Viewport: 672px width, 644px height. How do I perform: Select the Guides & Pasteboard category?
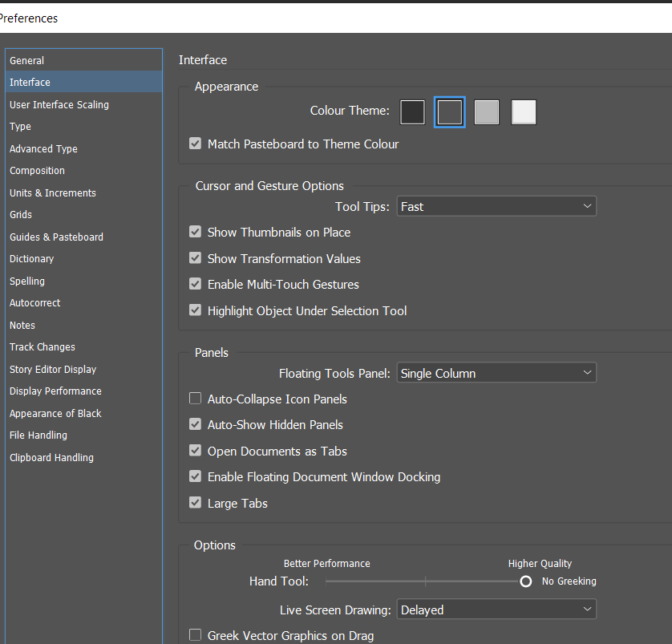click(56, 237)
